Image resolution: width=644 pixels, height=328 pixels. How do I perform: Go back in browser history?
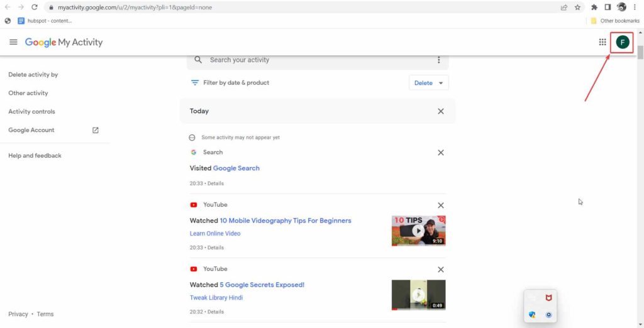pyautogui.click(x=8, y=7)
